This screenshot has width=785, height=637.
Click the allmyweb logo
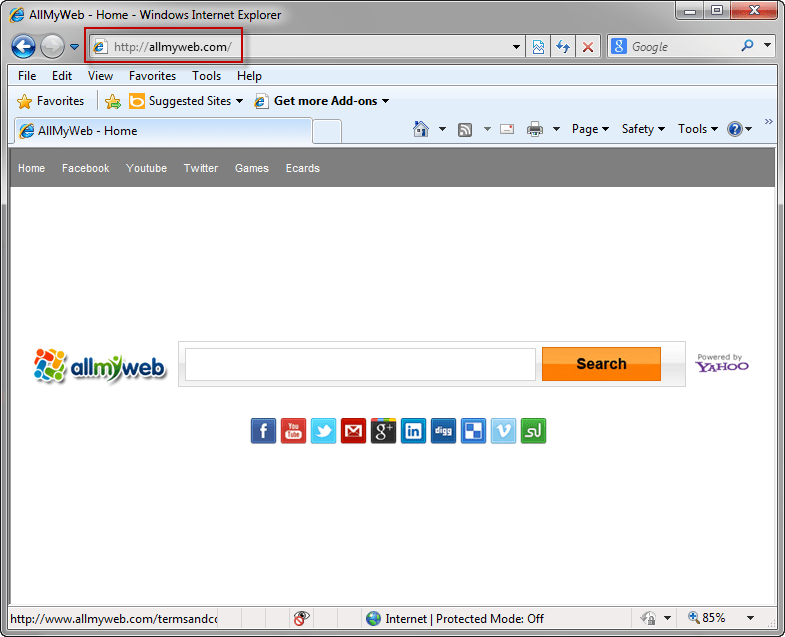tap(99, 366)
